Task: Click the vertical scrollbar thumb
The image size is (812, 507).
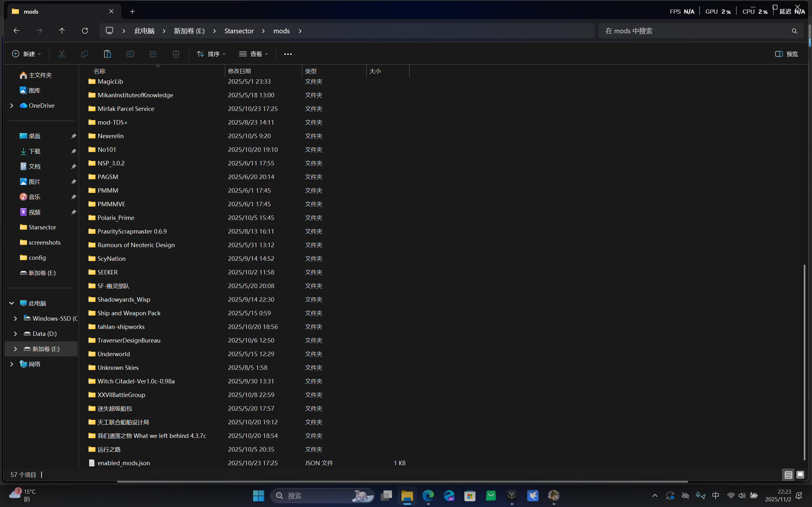Action: pyautogui.click(x=804, y=362)
